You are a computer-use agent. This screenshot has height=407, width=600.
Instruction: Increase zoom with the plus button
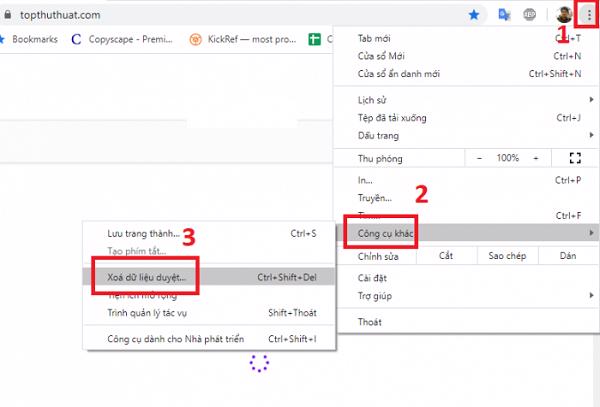coord(536,158)
